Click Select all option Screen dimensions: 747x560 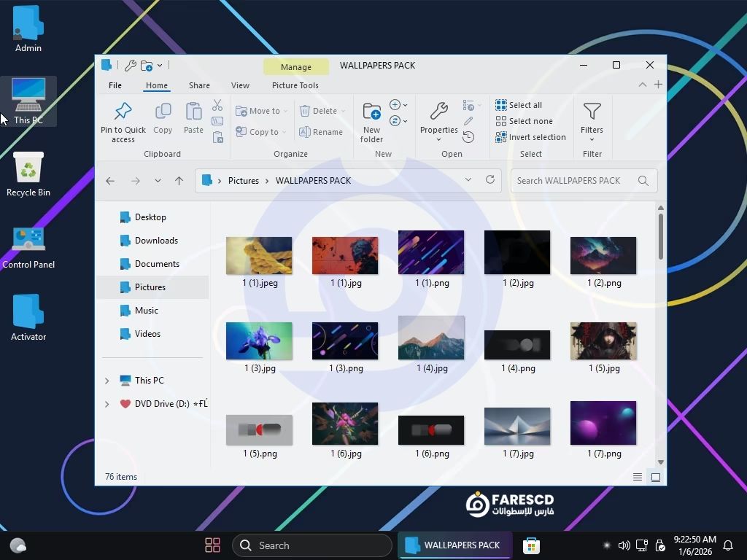tap(519, 105)
